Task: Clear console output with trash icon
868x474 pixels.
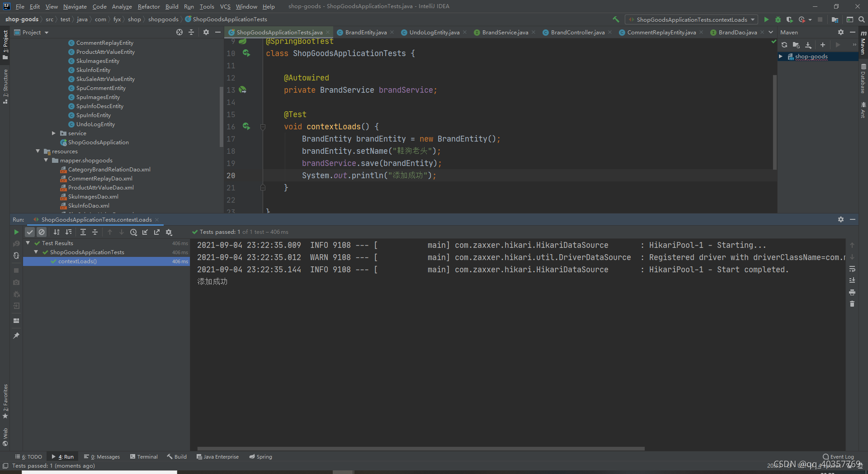Action: point(852,304)
